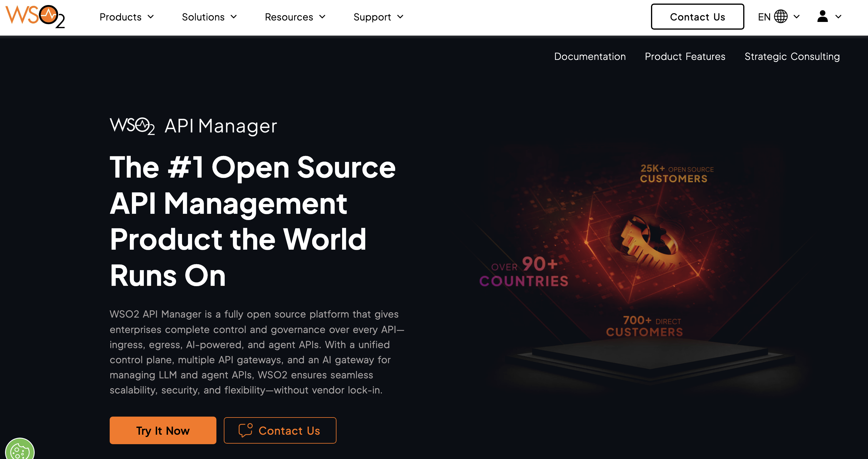The width and height of the screenshot is (868, 459).
Task: Open the Product Features link
Action: (685, 56)
